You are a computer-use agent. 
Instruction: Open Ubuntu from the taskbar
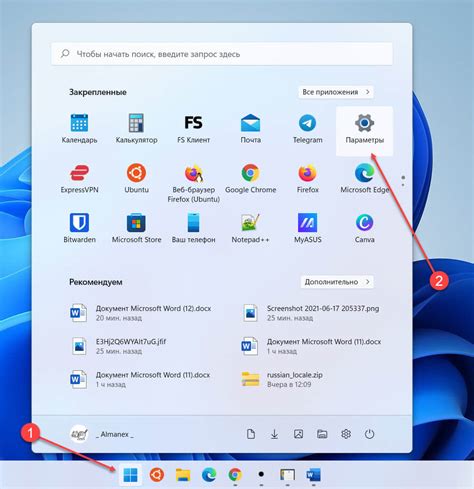[157, 475]
